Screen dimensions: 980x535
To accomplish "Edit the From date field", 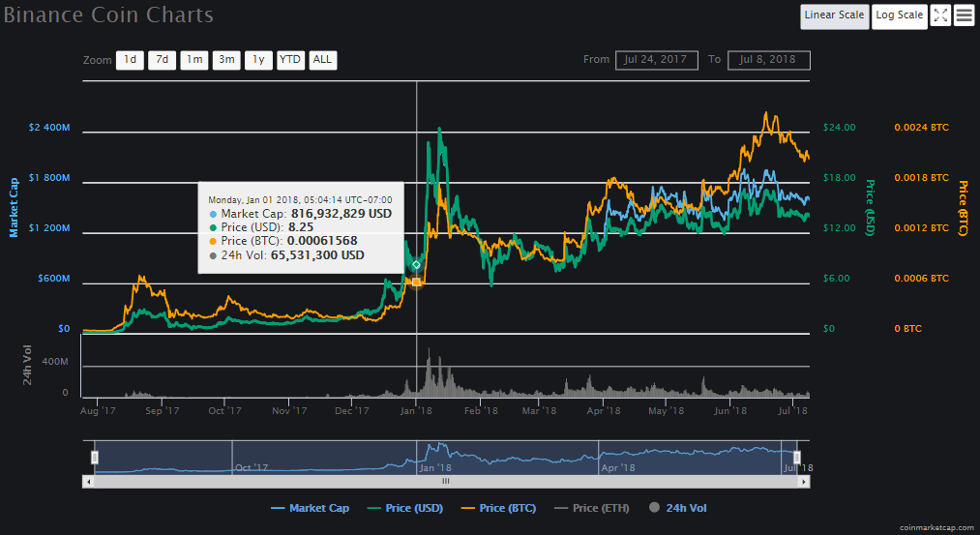I will coord(656,60).
